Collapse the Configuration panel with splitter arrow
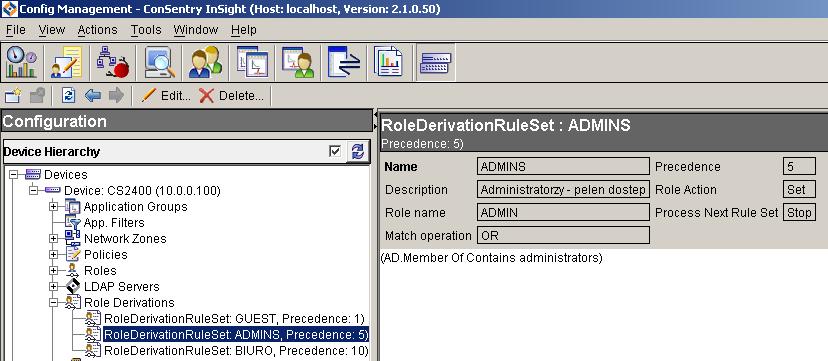 click(375, 115)
